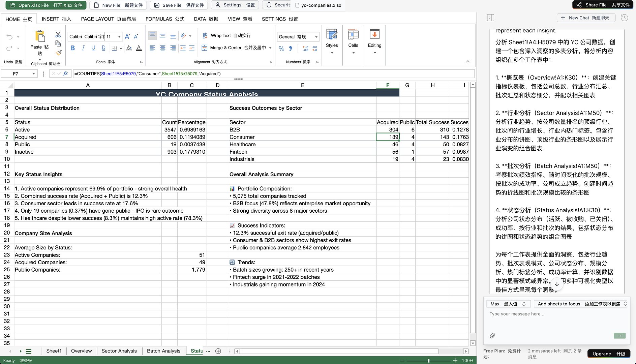Toggle italic formatting
This screenshot has height=364, width=636.
[83, 48]
